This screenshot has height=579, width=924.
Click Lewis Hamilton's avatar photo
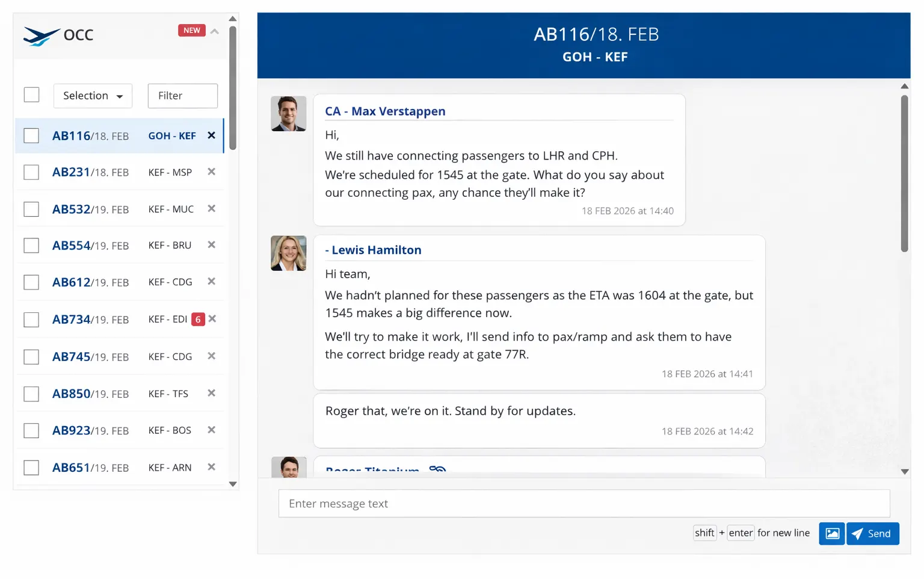pos(289,253)
